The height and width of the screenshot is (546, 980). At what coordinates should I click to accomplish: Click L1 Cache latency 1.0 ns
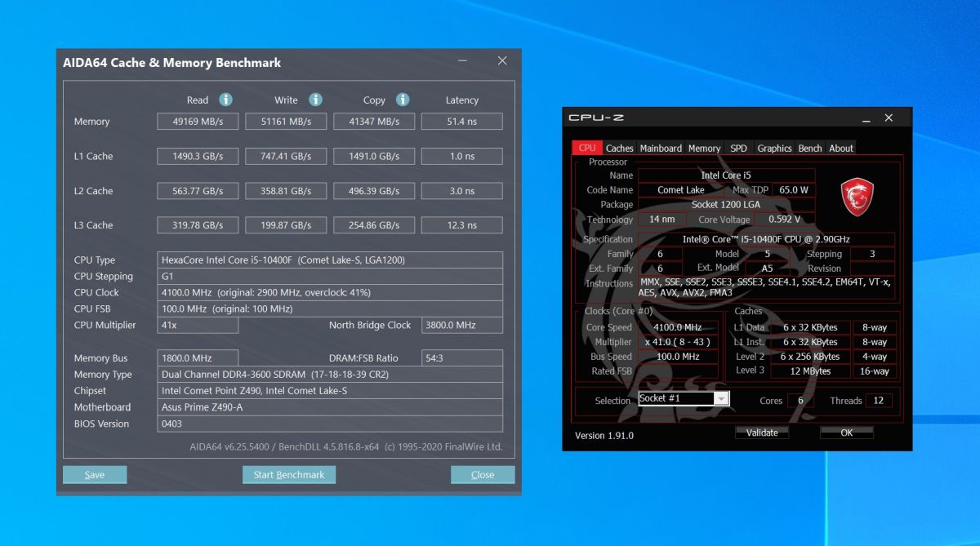click(462, 156)
